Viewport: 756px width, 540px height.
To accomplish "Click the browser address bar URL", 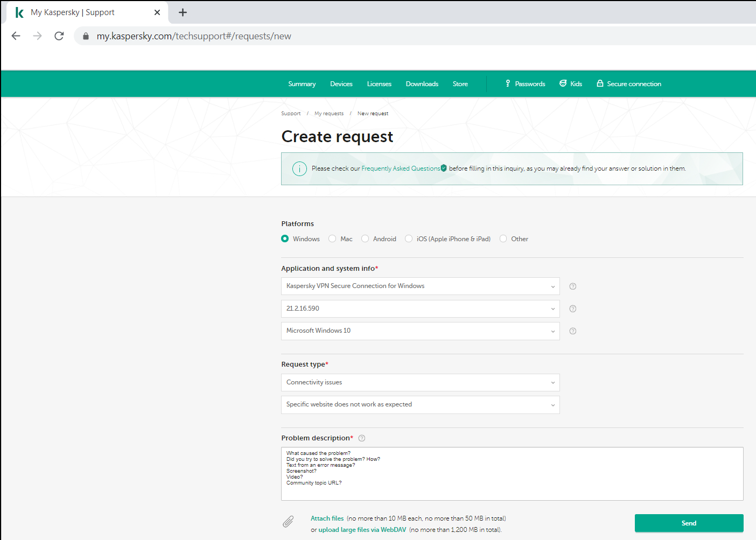I will point(194,36).
